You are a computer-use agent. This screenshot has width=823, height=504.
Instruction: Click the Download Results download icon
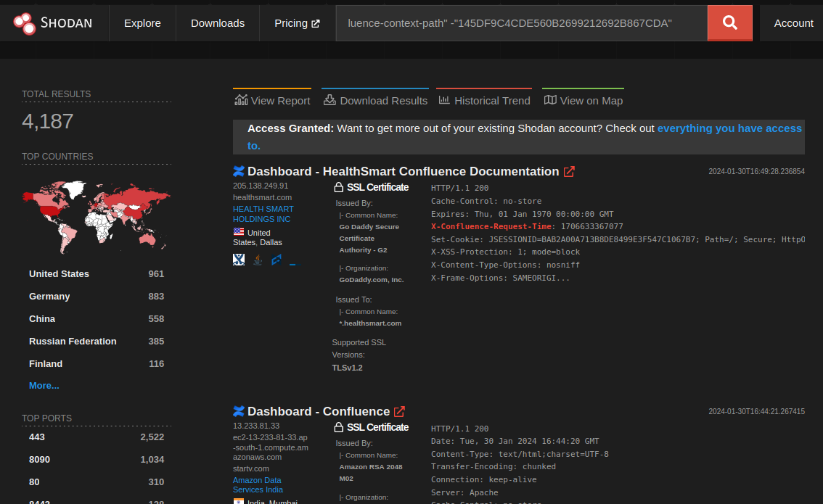[x=329, y=100]
